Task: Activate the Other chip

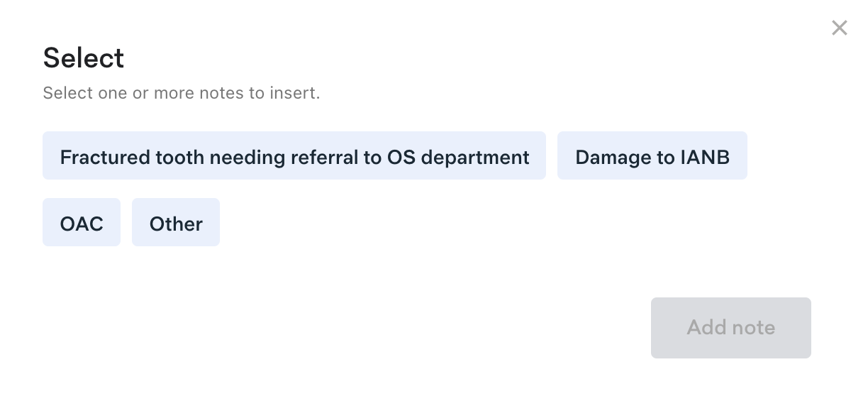Action: coord(176,223)
